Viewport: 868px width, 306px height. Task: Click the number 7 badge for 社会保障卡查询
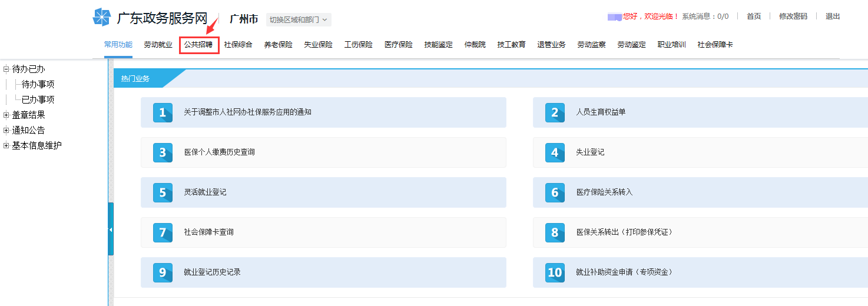(x=163, y=232)
